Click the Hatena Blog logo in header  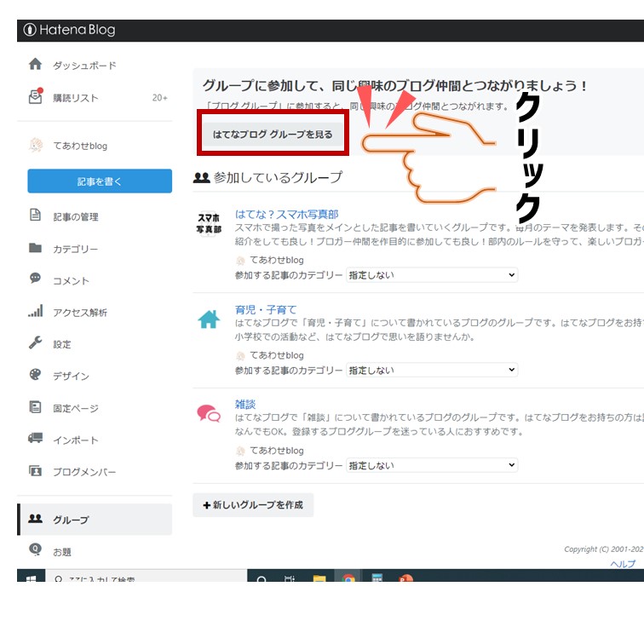coord(69,30)
